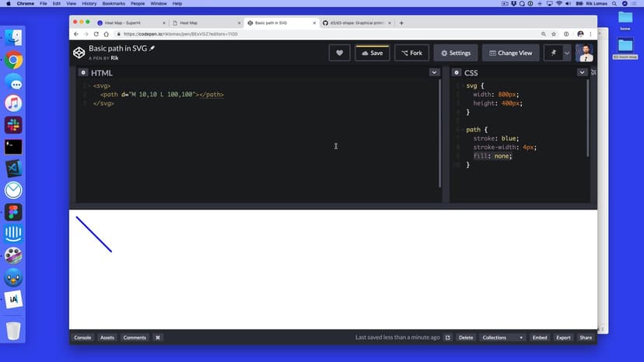Open the Collections dropdown
This screenshot has height=362, width=644.
click(x=502, y=338)
